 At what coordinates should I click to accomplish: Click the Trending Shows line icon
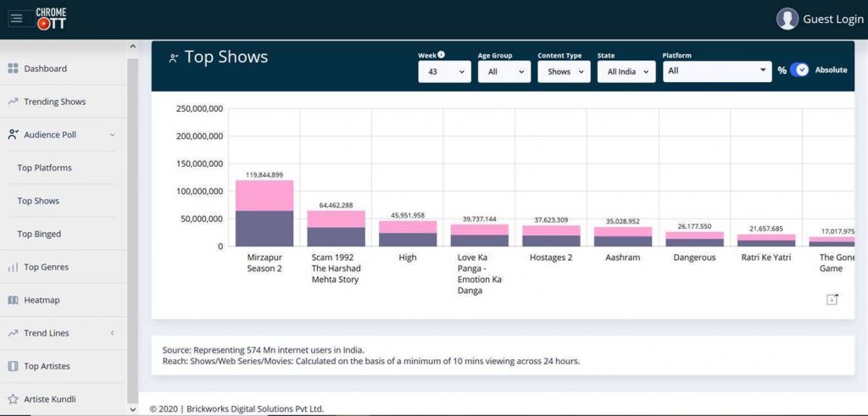[x=13, y=102]
